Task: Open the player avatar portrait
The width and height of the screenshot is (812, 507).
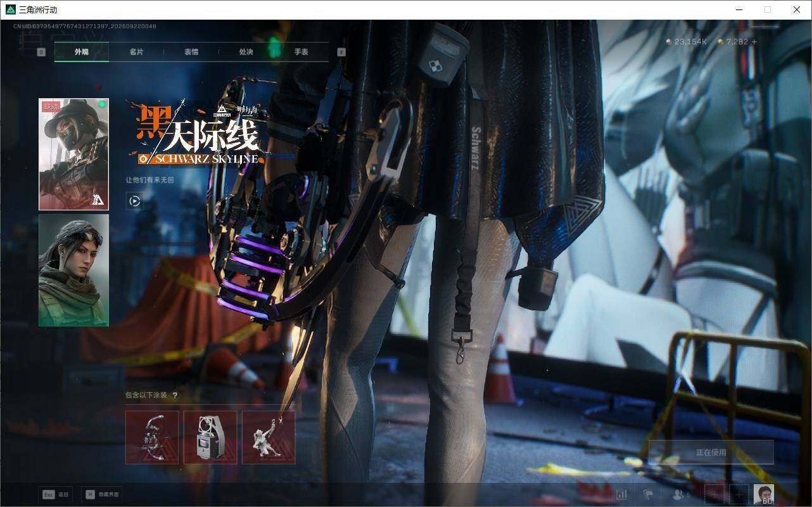Action: click(763, 494)
